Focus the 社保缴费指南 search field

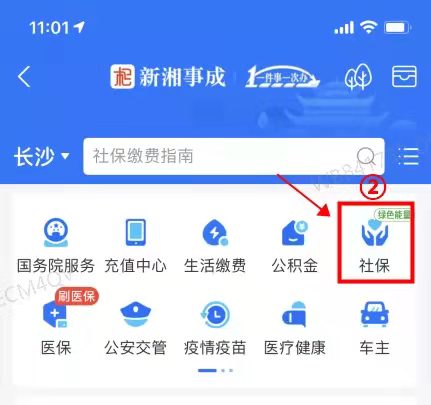coord(234,156)
